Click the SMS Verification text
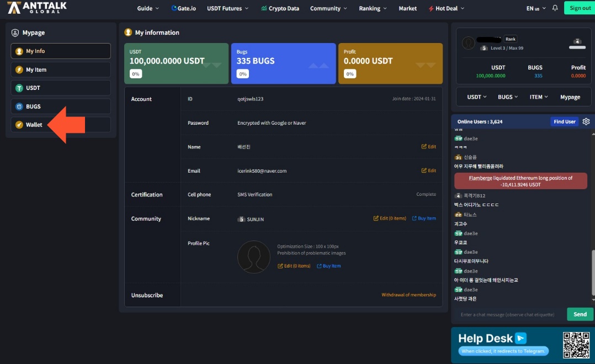The width and height of the screenshot is (595, 364). (x=254, y=195)
